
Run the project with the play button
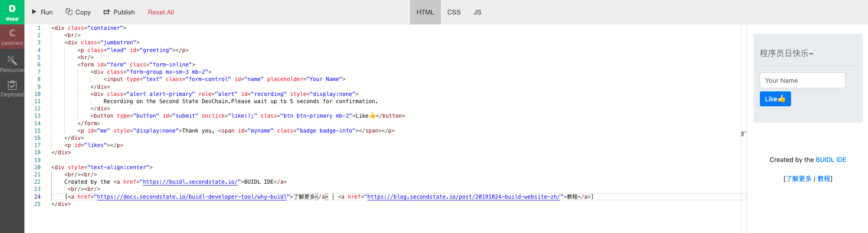click(42, 12)
